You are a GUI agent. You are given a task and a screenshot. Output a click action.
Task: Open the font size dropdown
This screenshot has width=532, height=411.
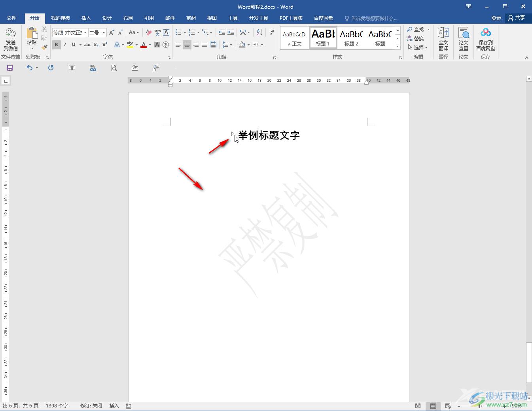[104, 32]
